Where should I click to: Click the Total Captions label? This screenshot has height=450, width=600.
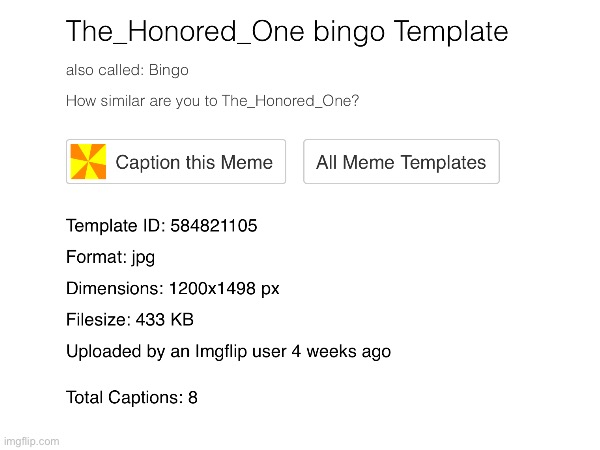tap(125, 397)
